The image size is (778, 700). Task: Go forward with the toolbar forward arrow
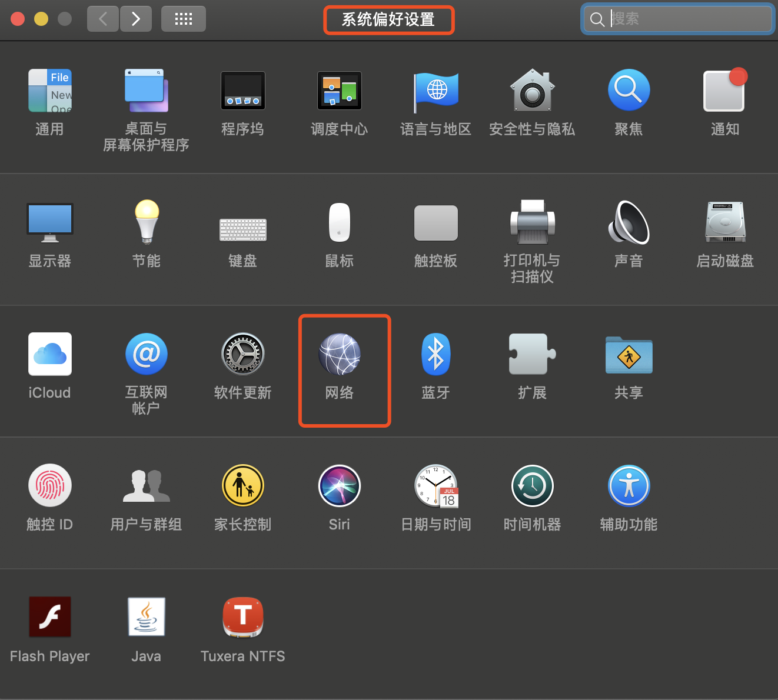pyautogui.click(x=136, y=19)
